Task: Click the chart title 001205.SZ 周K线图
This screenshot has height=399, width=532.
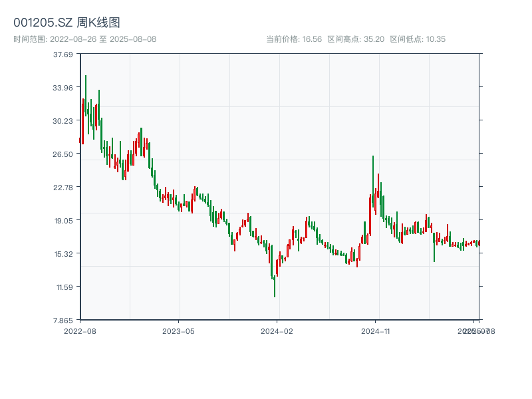Action: (66, 23)
